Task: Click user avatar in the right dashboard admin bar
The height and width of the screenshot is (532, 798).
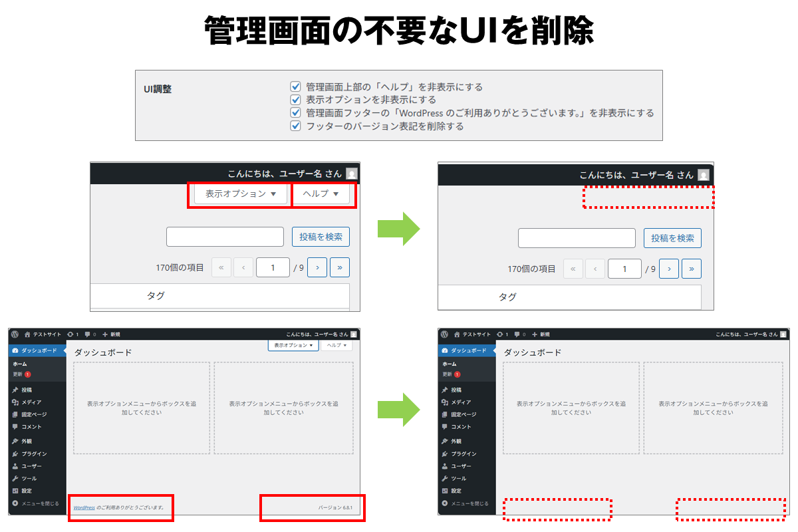Action: click(785, 334)
